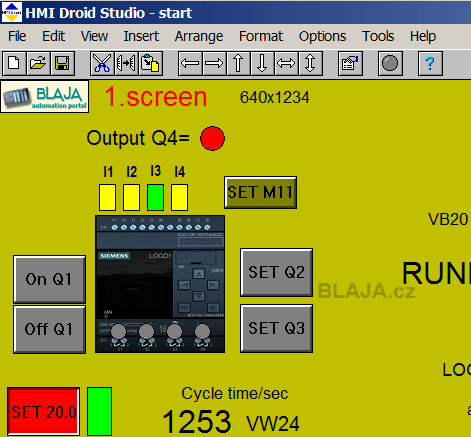Open the Edit menu
Image resolution: width=471 pixels, height=437 pixels.
point(53,36)
